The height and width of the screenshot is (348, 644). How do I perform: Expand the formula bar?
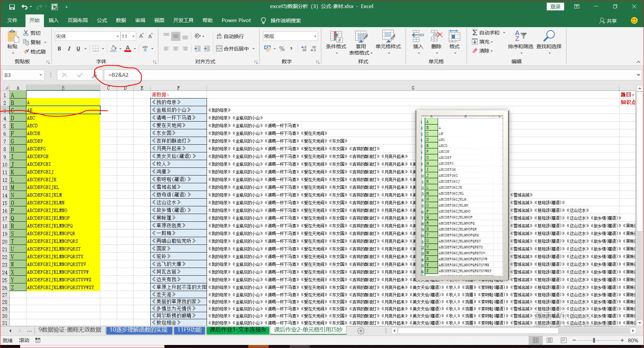coord(638,75)
